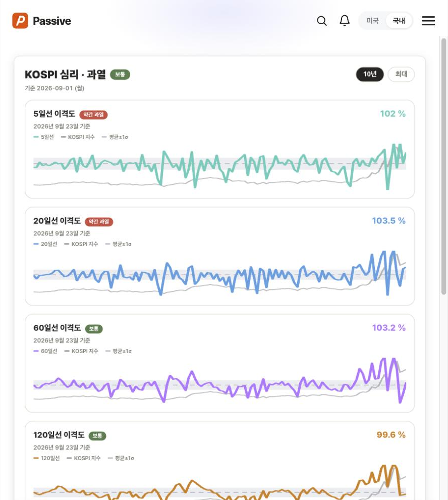448x500 pixels.
Task: Toggle 평균±1σ legend in 60일선 chart
Action: pos(118,351)
